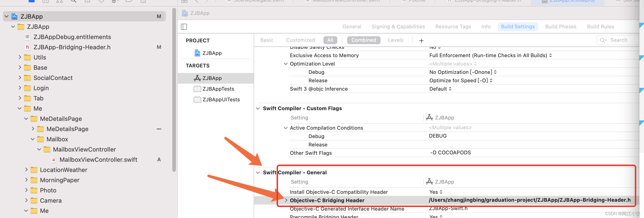Viewport: 644px width, 218px height.
Task: Click the ZJBApp project icon in navigator root
Action: coord(14,17)
